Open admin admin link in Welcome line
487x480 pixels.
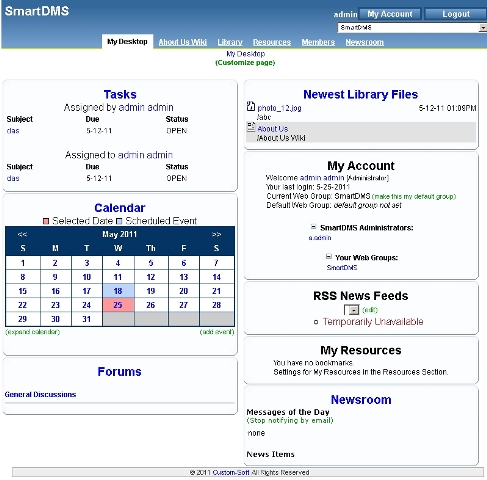322,178
